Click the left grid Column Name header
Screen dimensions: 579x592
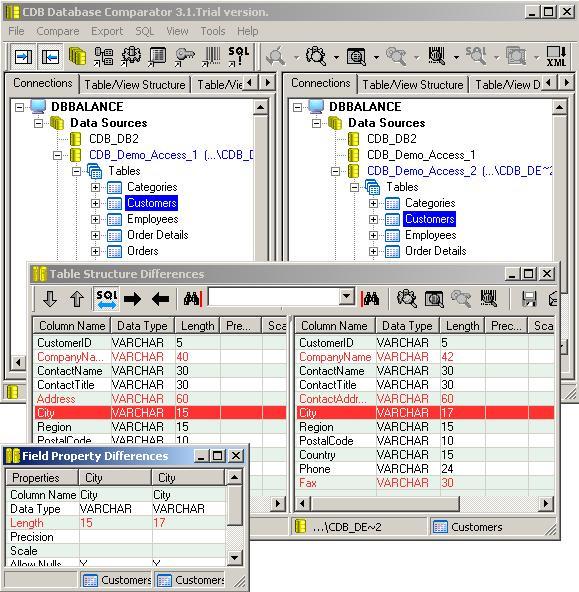(x=72, y=326)
